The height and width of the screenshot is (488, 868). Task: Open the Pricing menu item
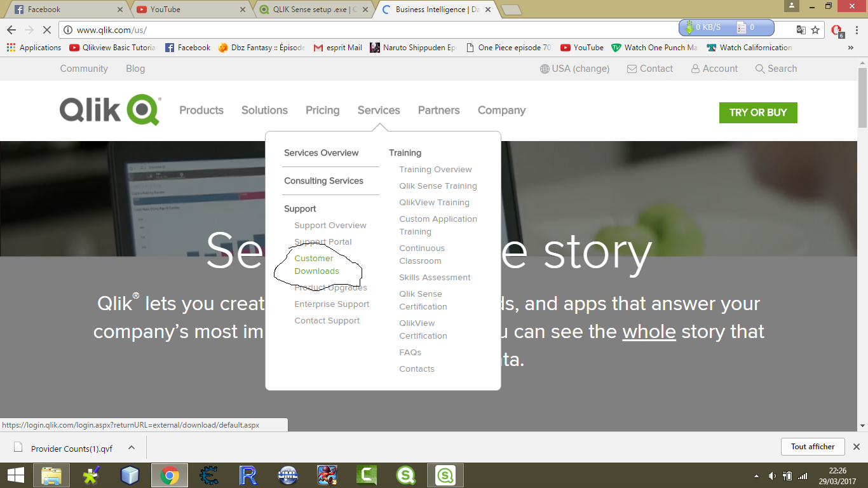pos(323,111)
